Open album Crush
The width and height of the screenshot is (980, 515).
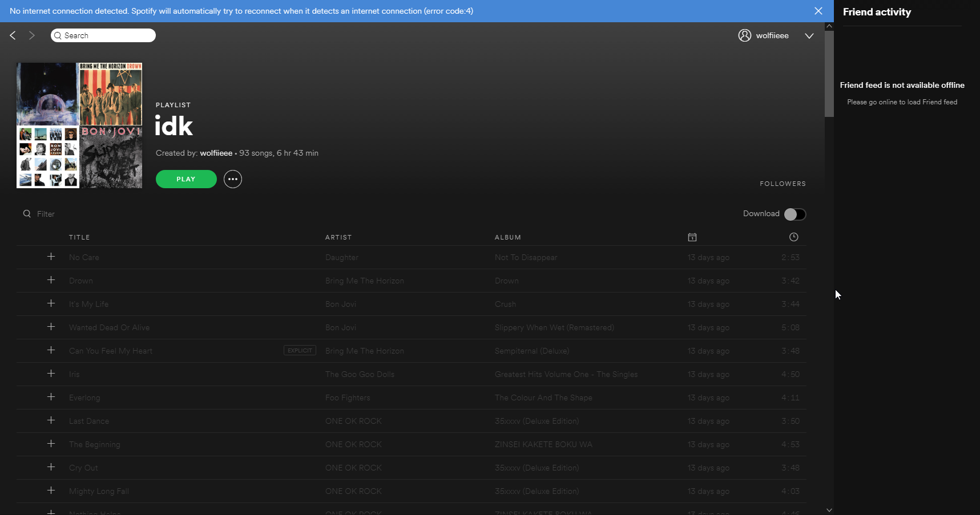click(505, 304)
